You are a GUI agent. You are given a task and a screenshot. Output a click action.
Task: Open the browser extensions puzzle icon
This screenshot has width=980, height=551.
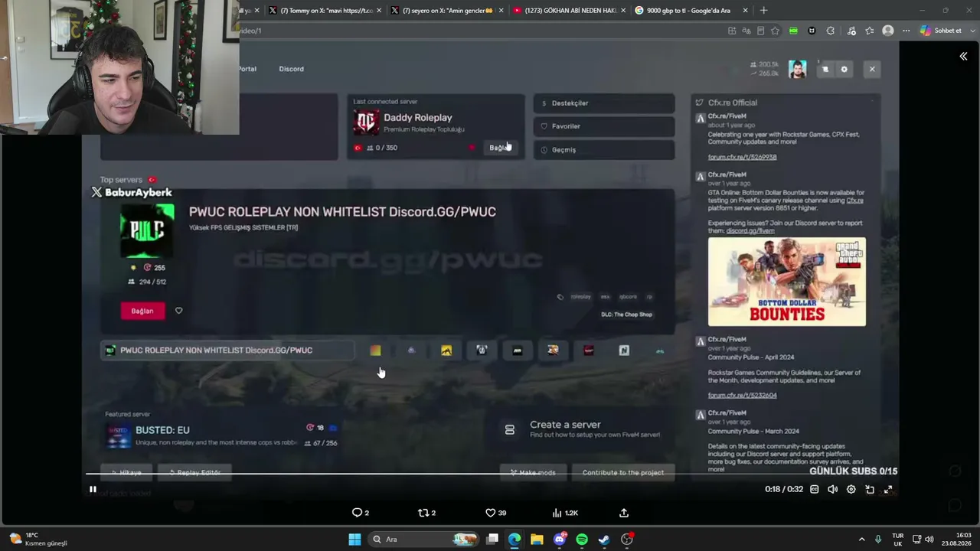pos(831,31)
